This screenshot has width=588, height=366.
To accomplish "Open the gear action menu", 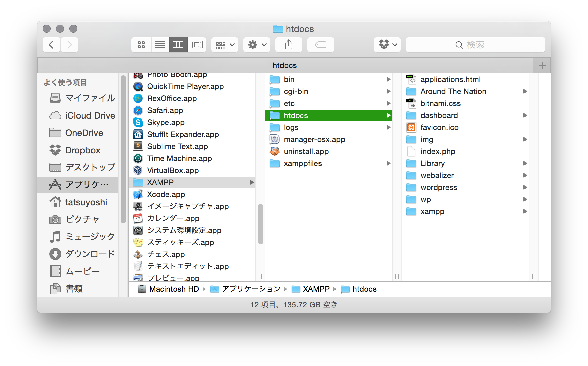I will pyautogui.click(x=257, y=45).
